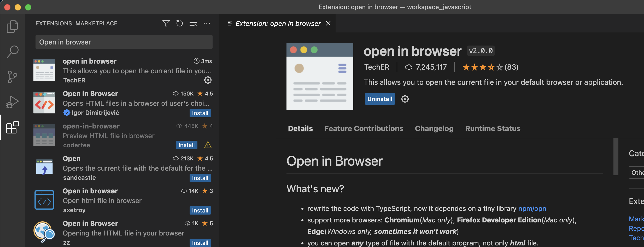Switch to Feature Contributions tab
Viewport: 644px width, 247px height.
364,128
